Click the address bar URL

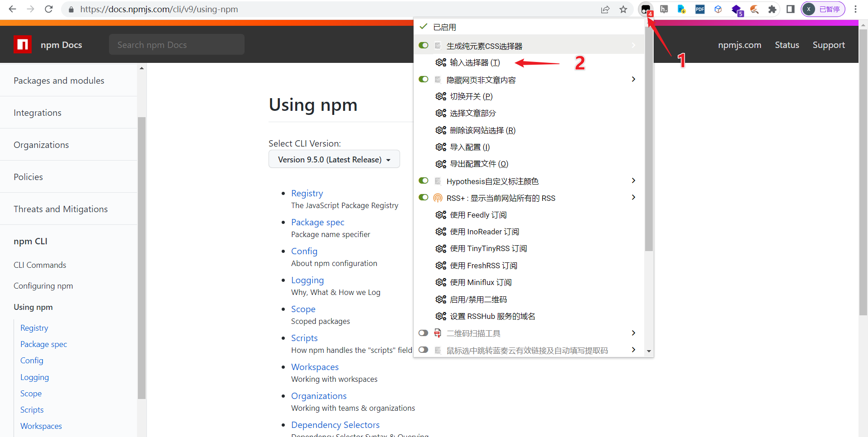(x=159, y=9)
